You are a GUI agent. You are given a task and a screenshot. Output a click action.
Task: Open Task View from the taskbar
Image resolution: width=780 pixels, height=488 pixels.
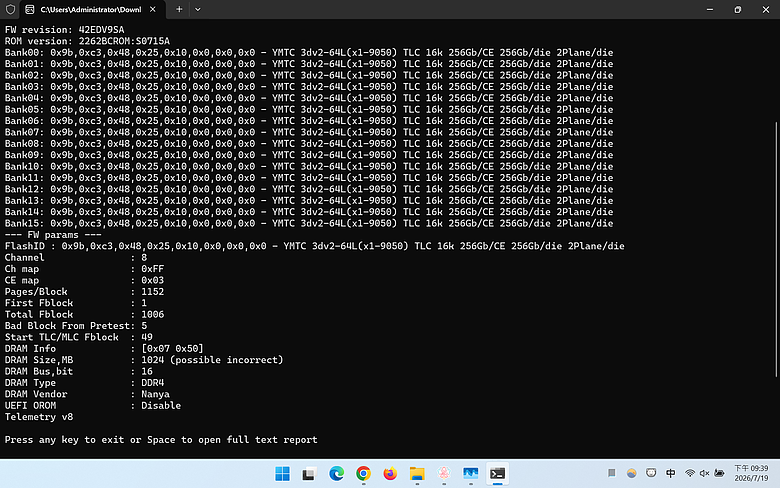[x=309, y=474]
